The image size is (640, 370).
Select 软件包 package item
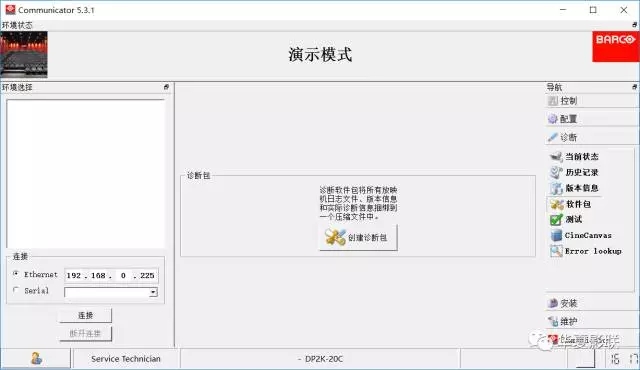pos(571,204)
